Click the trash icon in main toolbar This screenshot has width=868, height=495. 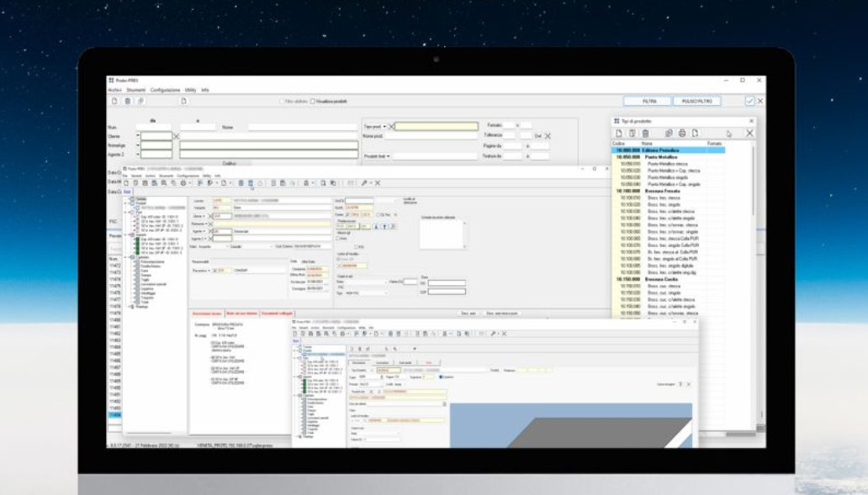(128, 101)
